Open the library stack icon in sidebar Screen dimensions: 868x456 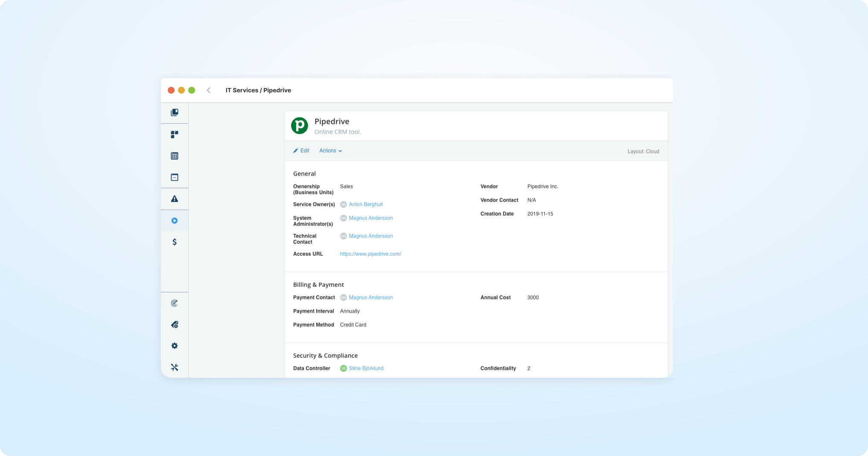point(175,113)
